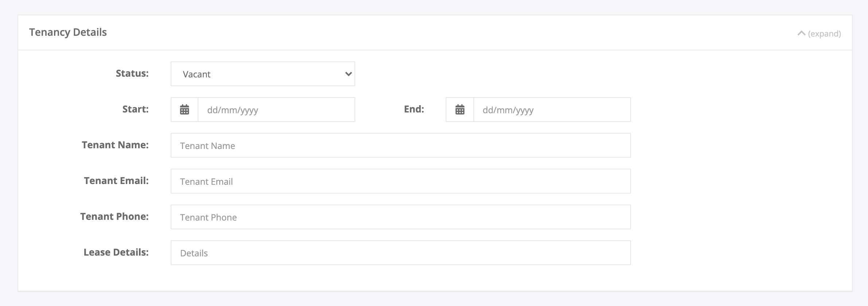Click the Status dropdown arrow
868x306 pixels.
(348, 74)
